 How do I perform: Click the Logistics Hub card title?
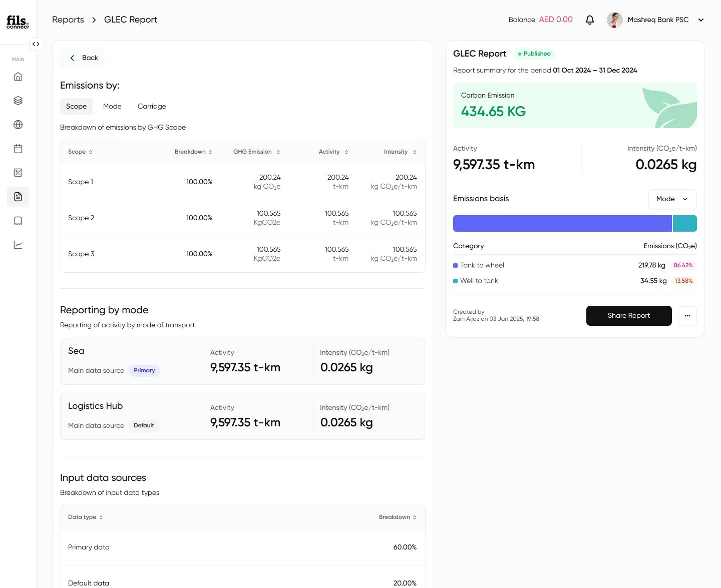click(x=95, y=406)
